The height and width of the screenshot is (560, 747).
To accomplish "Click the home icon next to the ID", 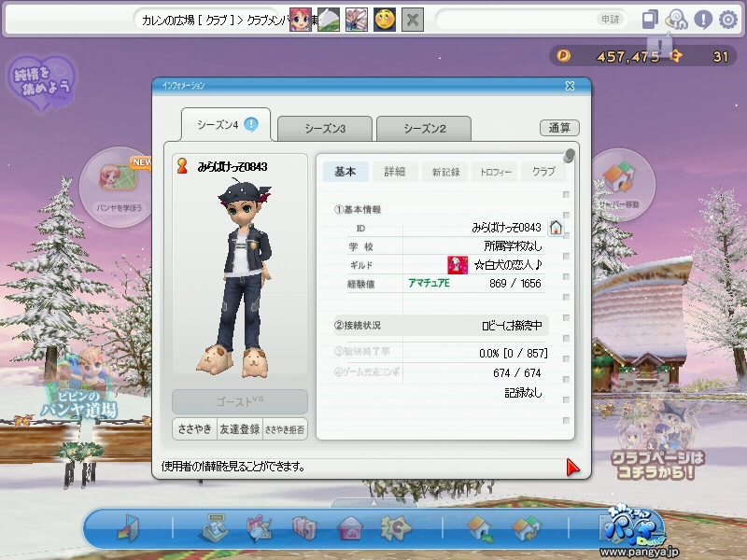I will click(556, 227).
